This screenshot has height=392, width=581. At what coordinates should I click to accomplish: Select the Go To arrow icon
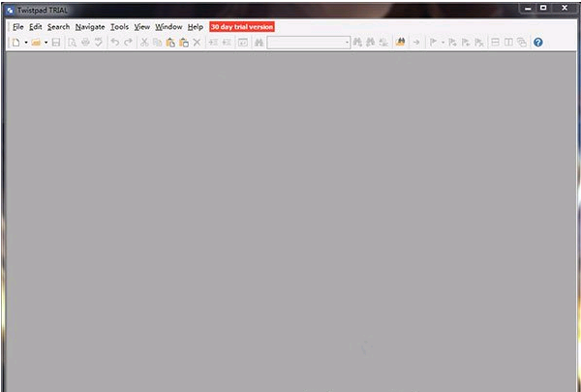(x=416, y=43)
